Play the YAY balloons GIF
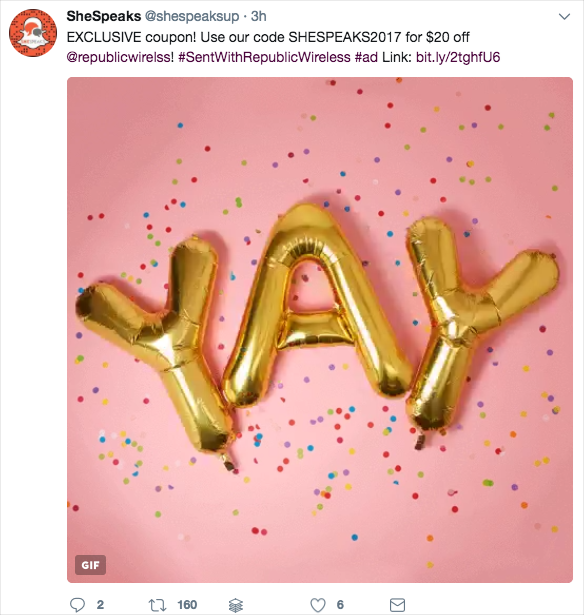The image size is (584, 615). tap(320, 330)
